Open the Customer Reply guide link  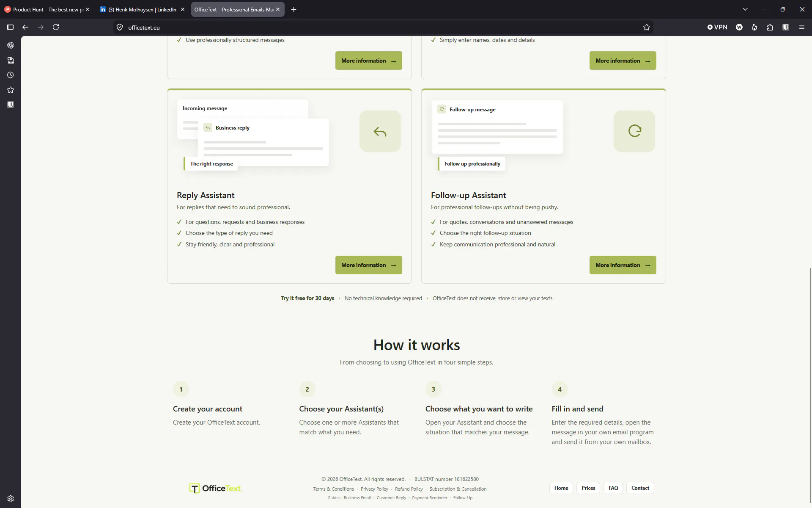click(391, 498)
